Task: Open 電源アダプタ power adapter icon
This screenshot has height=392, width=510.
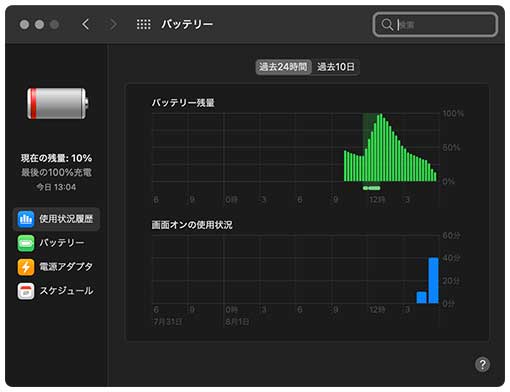Action: 26,267
